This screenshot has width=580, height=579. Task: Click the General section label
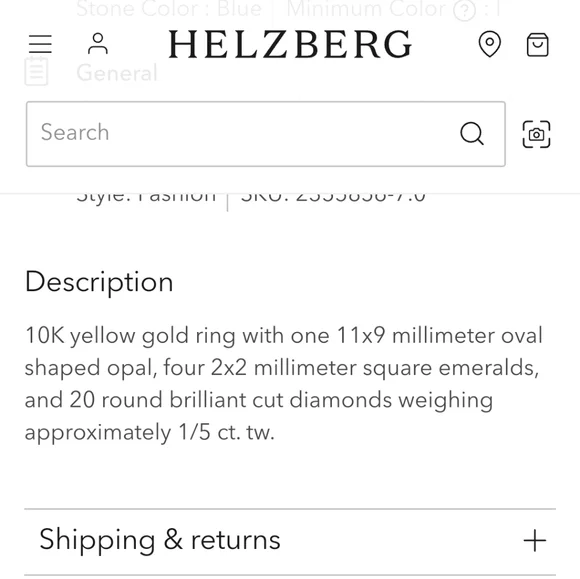click(x=117, y=73)
